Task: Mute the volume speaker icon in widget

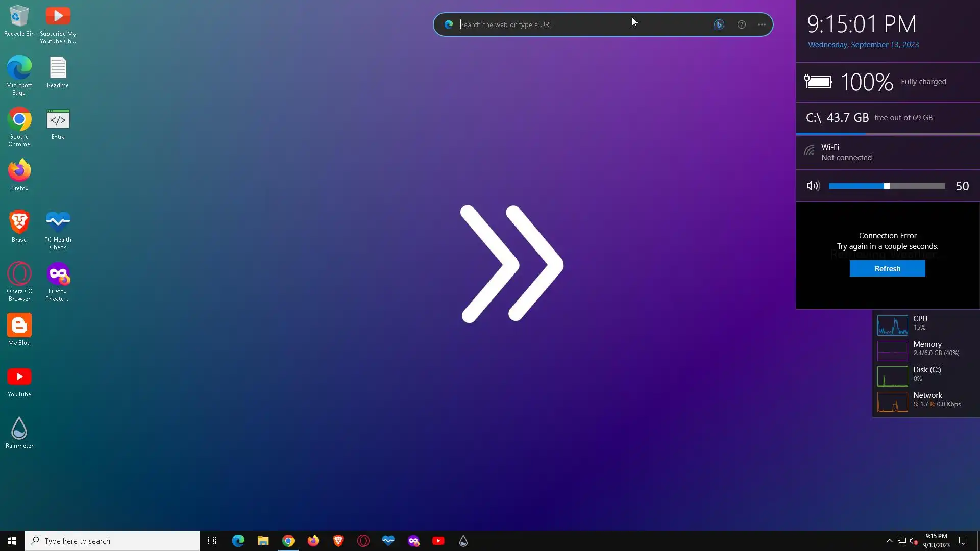Action: click(813, 186)
